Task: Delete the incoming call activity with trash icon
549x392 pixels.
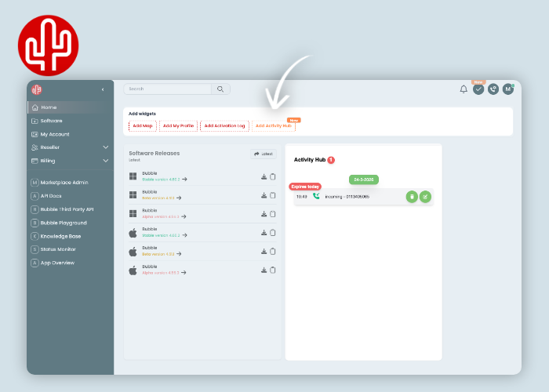Action: pyautogui.click(x=412, y=197)
